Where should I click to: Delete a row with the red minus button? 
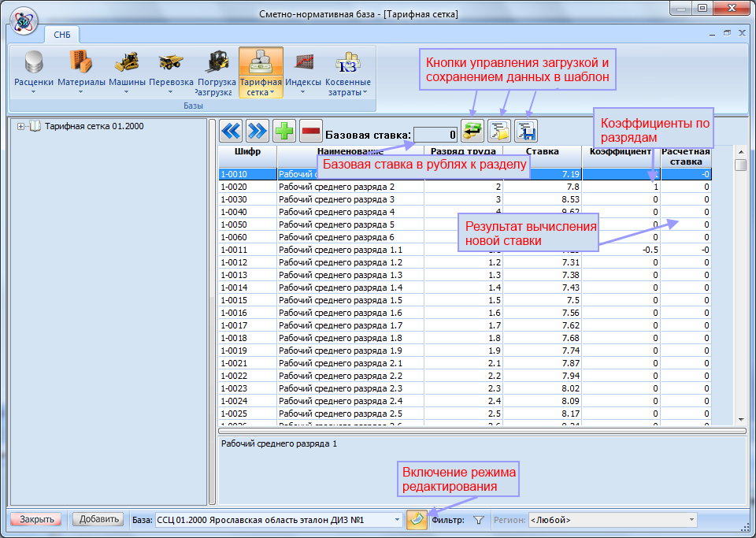(x=310, y=131)
